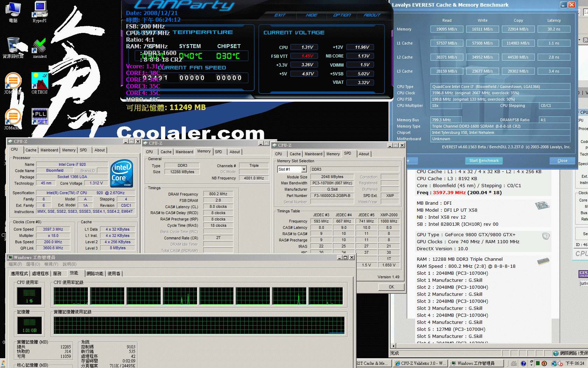This screenshot has width=588, height=368.
Task: Click EXIT in the LANParty monitor
Action: tap(280, 15)
